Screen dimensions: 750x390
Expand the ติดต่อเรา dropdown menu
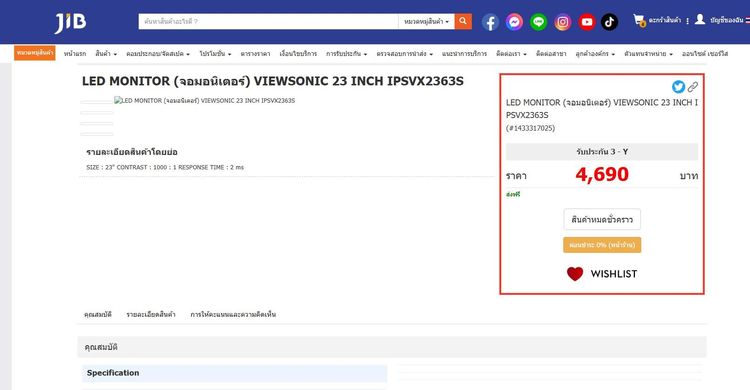[x=511, y=54]
